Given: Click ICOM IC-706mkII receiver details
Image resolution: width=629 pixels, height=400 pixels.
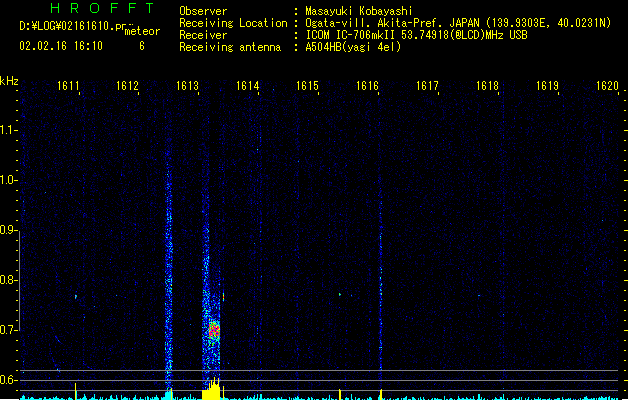Looking at the screenshot, I should point(416,35).
